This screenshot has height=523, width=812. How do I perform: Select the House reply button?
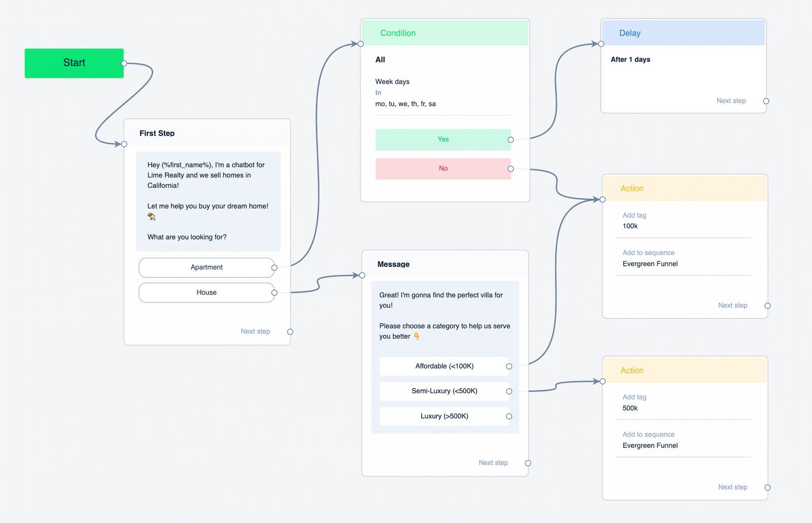pos(206,293)
